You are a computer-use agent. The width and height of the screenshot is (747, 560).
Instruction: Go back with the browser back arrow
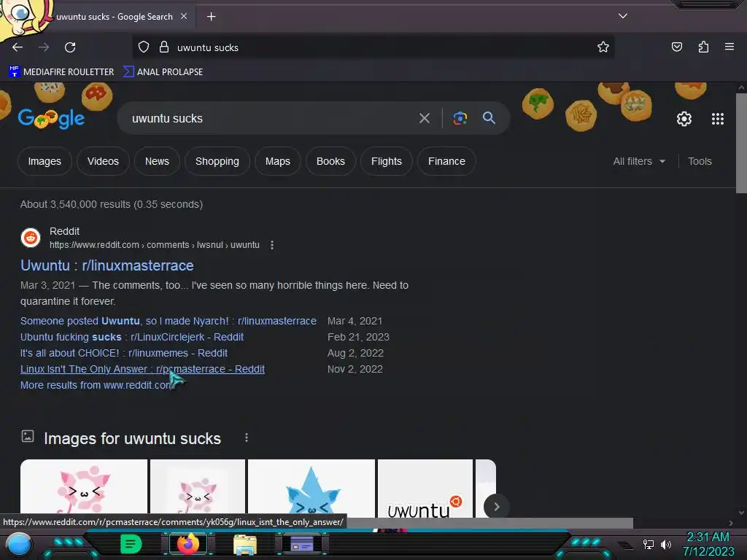[18, 47]
